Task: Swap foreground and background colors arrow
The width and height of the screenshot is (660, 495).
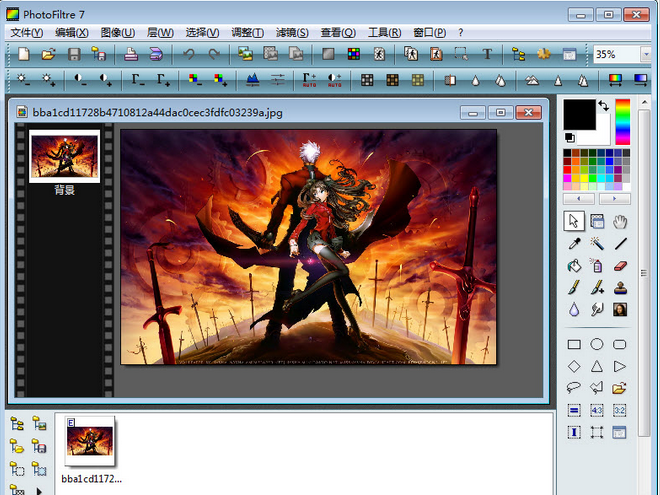Action: (x=603, y=105)
